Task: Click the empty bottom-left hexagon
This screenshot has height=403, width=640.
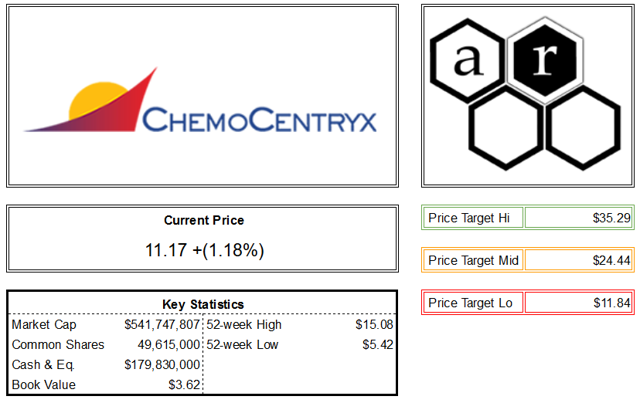Action: (506, 128)
